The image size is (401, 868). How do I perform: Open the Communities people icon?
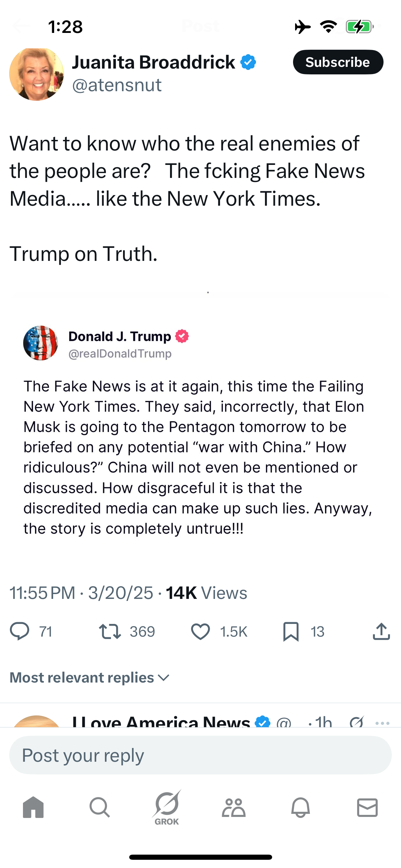[x=234, y=807]
